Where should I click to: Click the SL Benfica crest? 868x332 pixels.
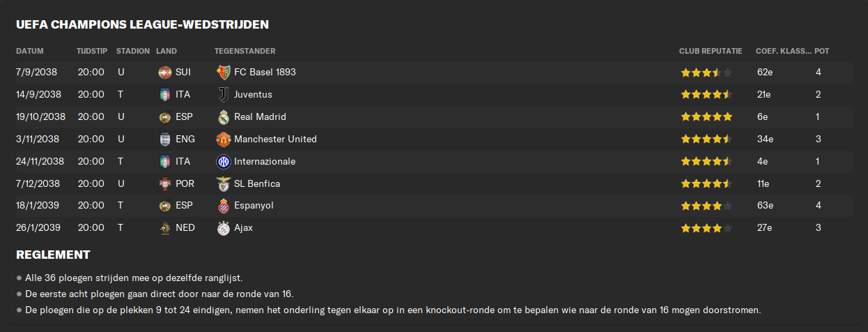click(x=223, y=183)
